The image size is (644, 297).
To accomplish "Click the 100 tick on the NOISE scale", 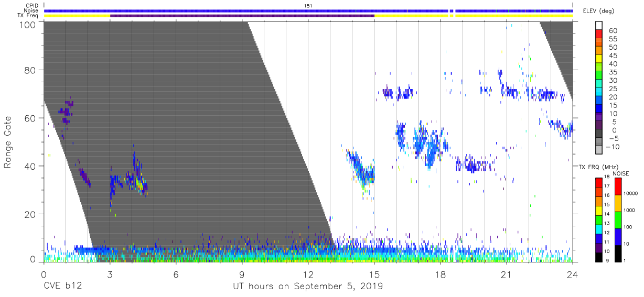I will point(628,227).
